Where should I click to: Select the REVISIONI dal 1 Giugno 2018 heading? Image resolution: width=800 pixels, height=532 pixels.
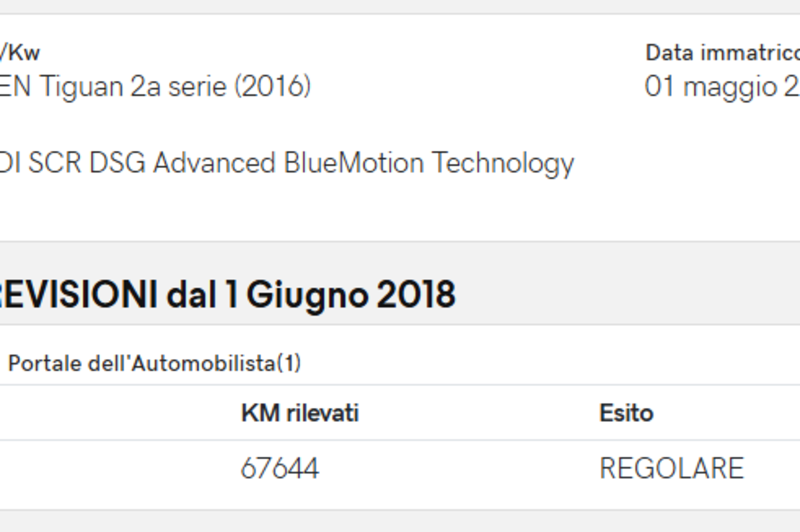pyautogui.click(x=227, y=295)
